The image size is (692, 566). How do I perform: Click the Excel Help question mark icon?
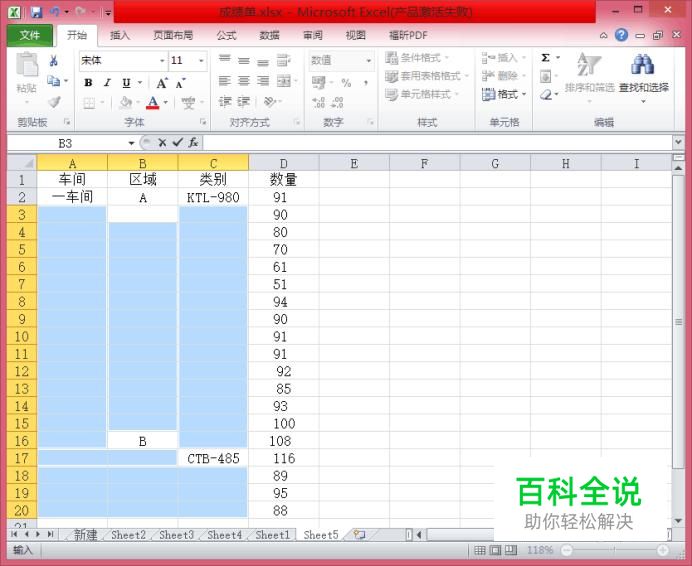(621, 35)
